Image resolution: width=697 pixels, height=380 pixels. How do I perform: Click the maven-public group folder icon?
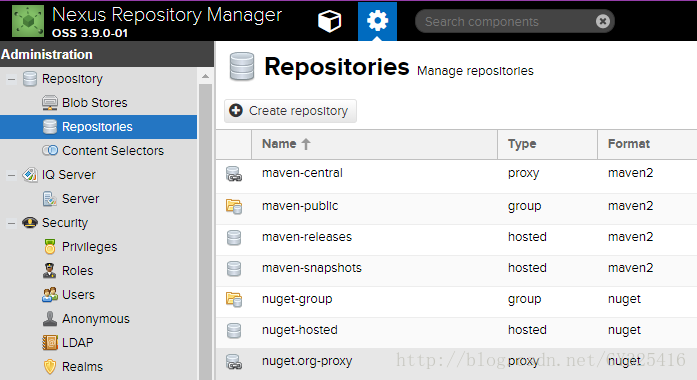(x=234, y=206)
